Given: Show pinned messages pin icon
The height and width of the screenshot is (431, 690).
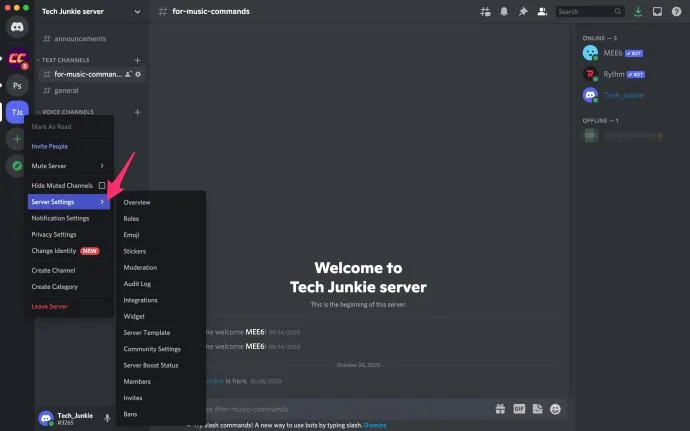Looking at the screenshot, I should [x=523, y=12].
